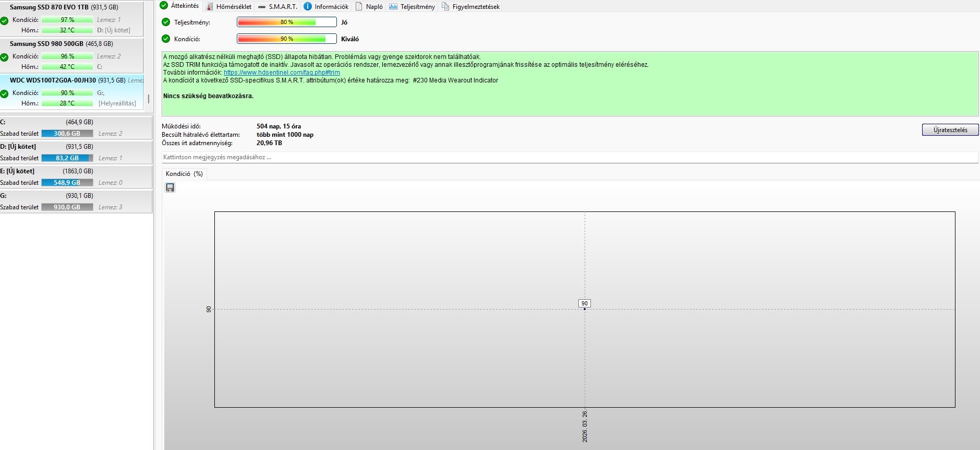Image resolution: width=980 pixels, height=450 pixels.
Task: Click the green check icon on Áttekintés tab
Action: tap(164, 5)
